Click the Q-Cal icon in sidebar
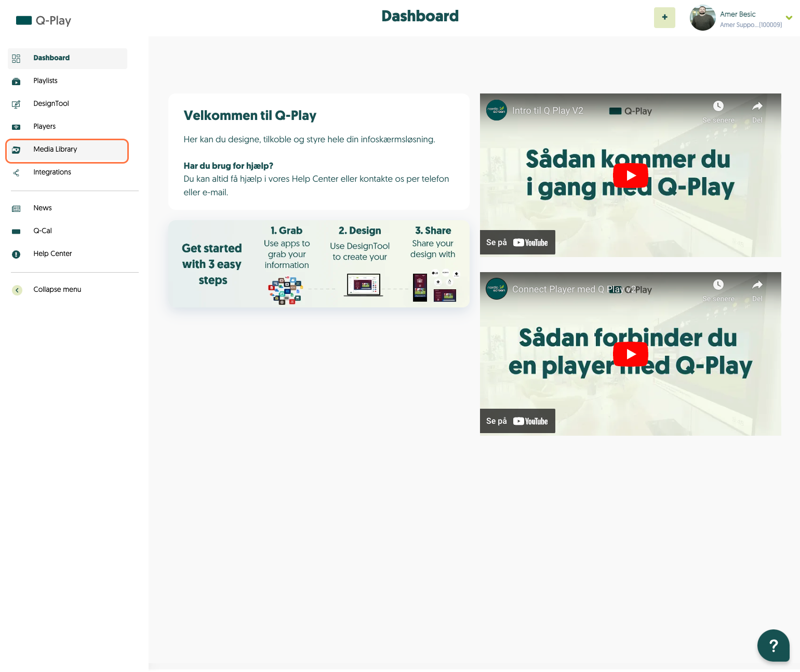This screenshot has width=800, height=672. [x=16, y=231]
